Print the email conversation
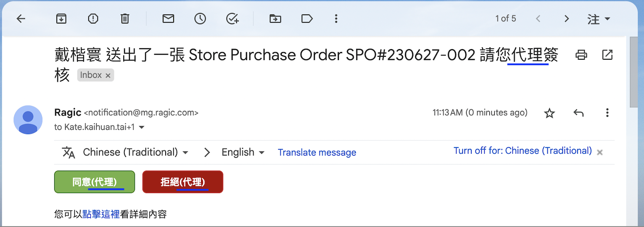644x227 pixels. coord(581,55)
